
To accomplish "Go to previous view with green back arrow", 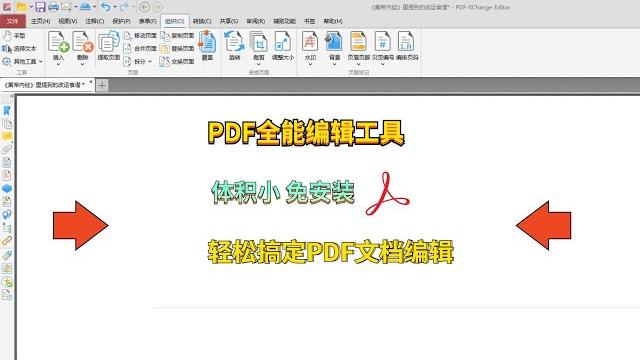I will (144, 7).
